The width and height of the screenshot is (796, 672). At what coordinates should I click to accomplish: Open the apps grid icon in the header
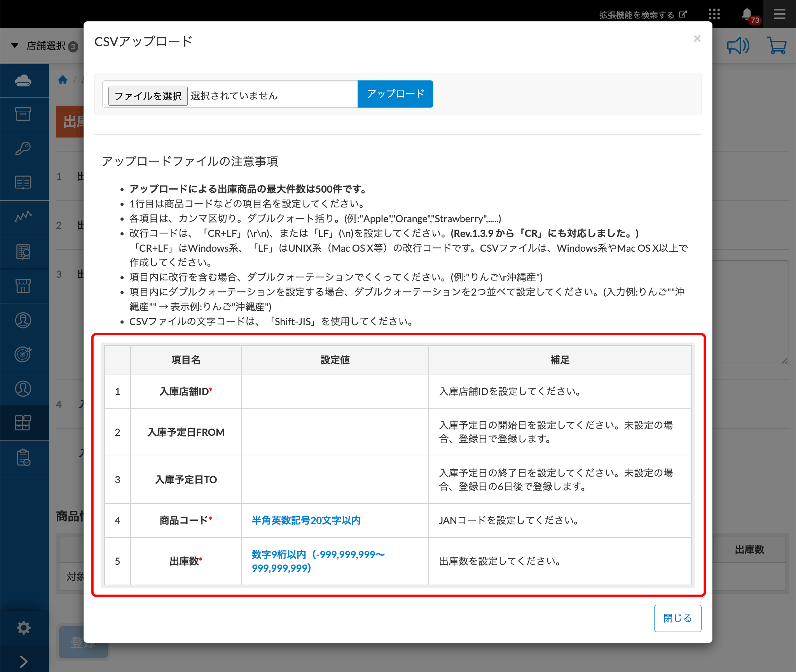click(714, 14)
